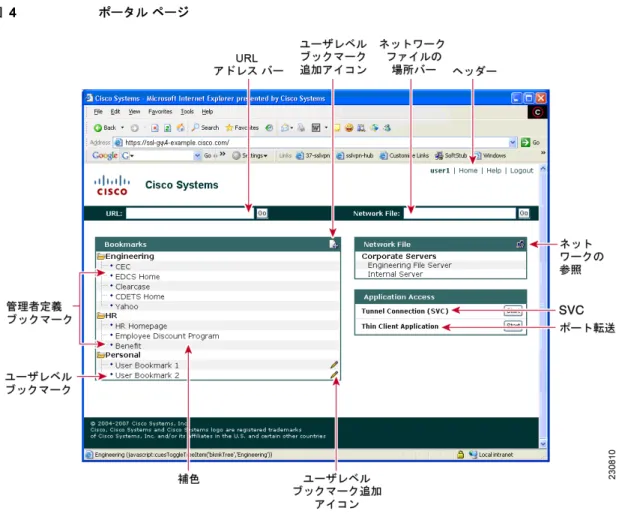Open the Internal Server link
The height and width of the screenshot is (517, 619).
(x=395, y=274)
